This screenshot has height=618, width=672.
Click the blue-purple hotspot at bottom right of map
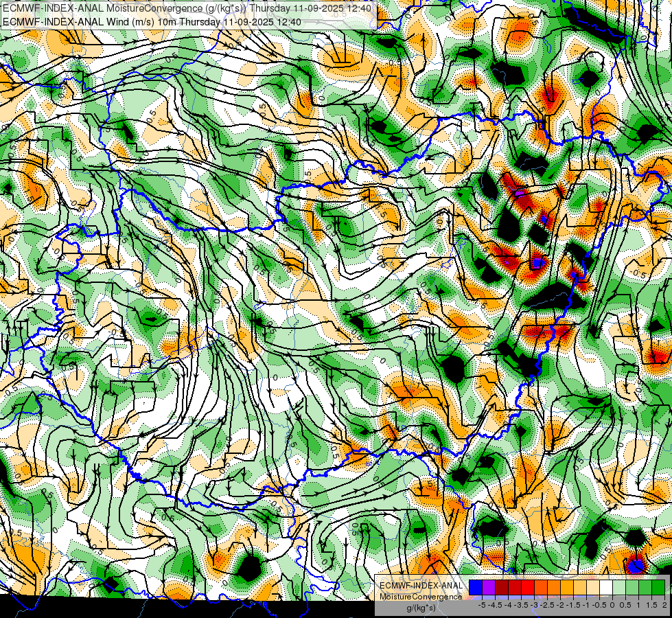[x=636, y=565]
